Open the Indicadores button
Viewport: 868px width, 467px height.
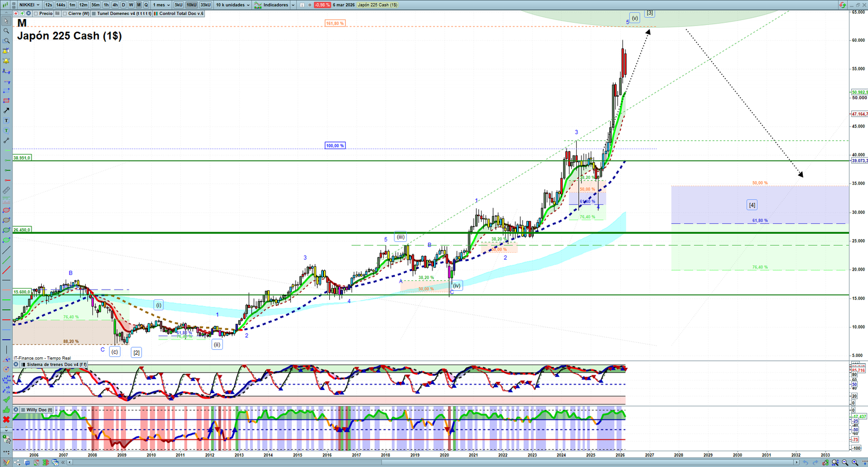[x=272, y=5]
